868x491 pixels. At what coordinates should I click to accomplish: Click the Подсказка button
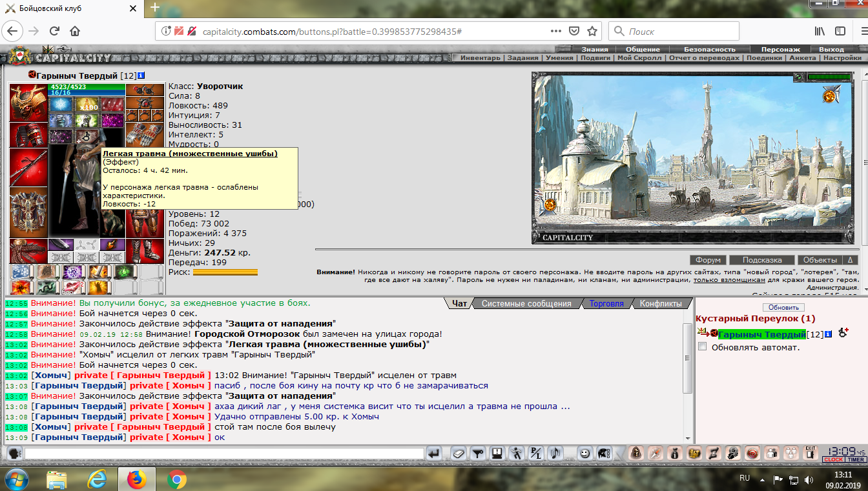tap(761, 260)
